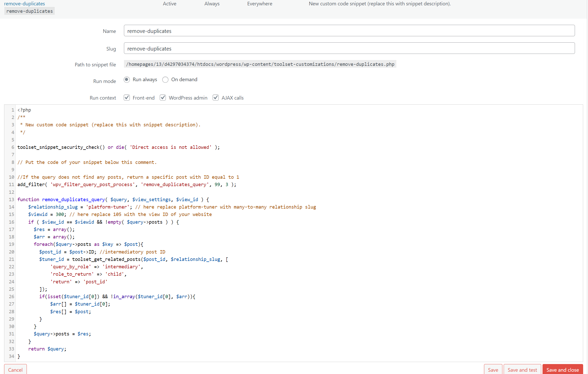This screenshot has width=588, height=374.
Task: Click the $arr[] = $tuner_id[0] line
Action: 80,304
